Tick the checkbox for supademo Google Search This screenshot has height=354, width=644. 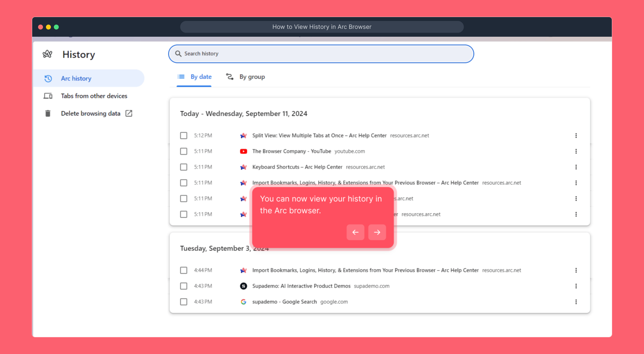pos(183,302)
